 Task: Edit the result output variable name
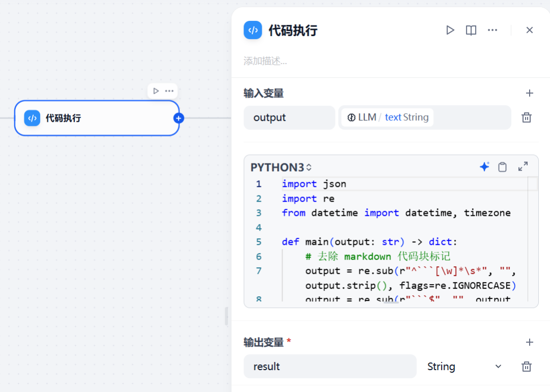tap(330, 367)
